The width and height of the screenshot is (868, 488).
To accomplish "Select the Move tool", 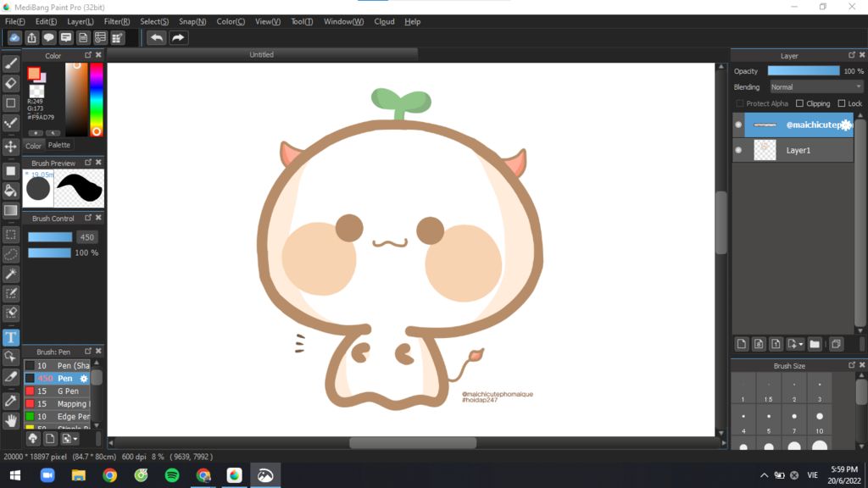I will coord(11,147).
